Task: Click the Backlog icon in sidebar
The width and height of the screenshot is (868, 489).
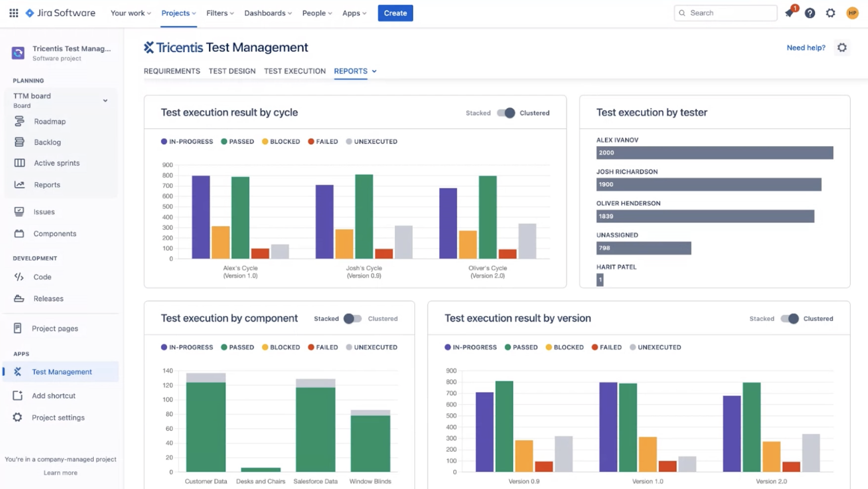Action: (19, 142)
